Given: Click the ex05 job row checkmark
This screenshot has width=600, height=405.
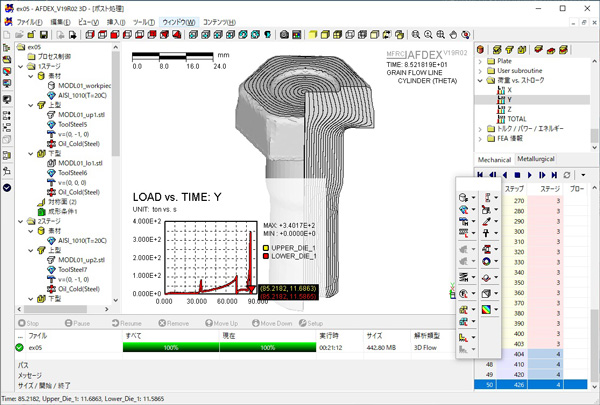Looking at the screenshot, I should (19, 348).
